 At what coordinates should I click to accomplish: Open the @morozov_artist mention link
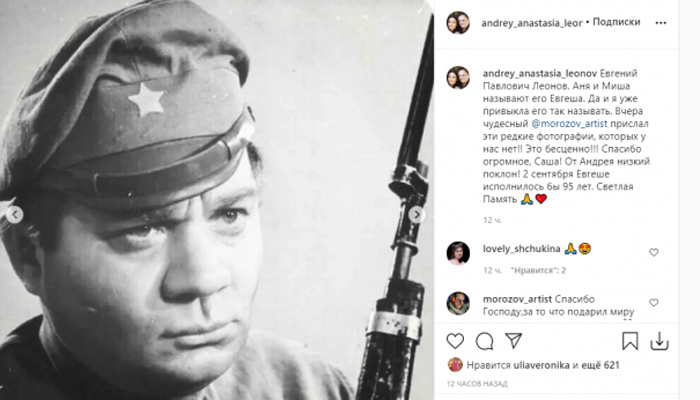click(569, 123)
